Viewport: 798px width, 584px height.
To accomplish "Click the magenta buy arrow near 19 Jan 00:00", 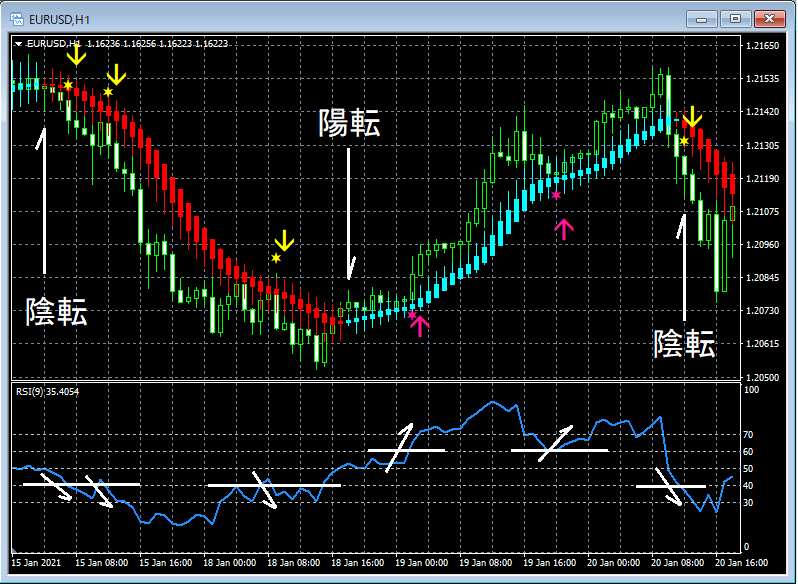I will click(420, 326).
